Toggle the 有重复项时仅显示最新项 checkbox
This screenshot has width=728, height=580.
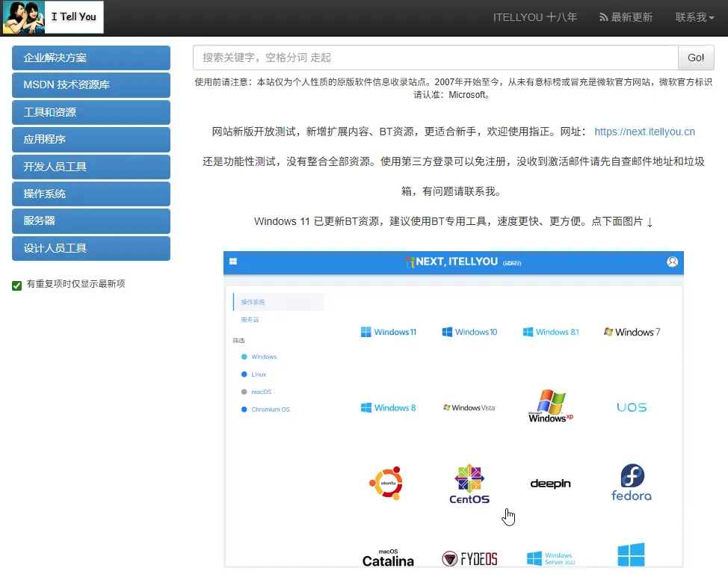coord(16,286)
